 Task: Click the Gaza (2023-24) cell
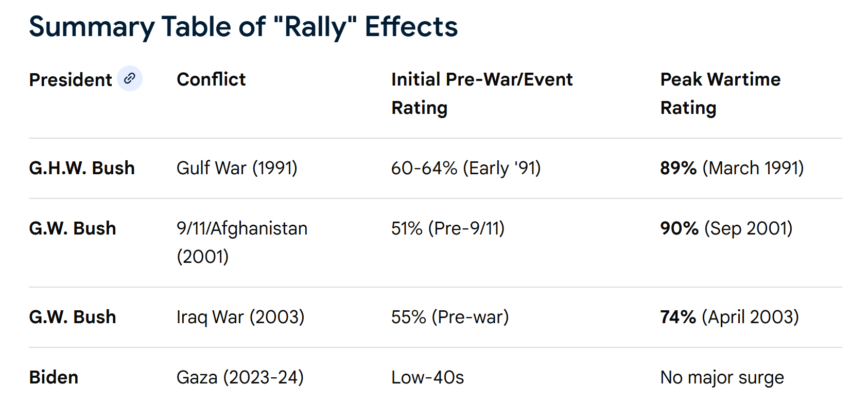tap(240, 377)
